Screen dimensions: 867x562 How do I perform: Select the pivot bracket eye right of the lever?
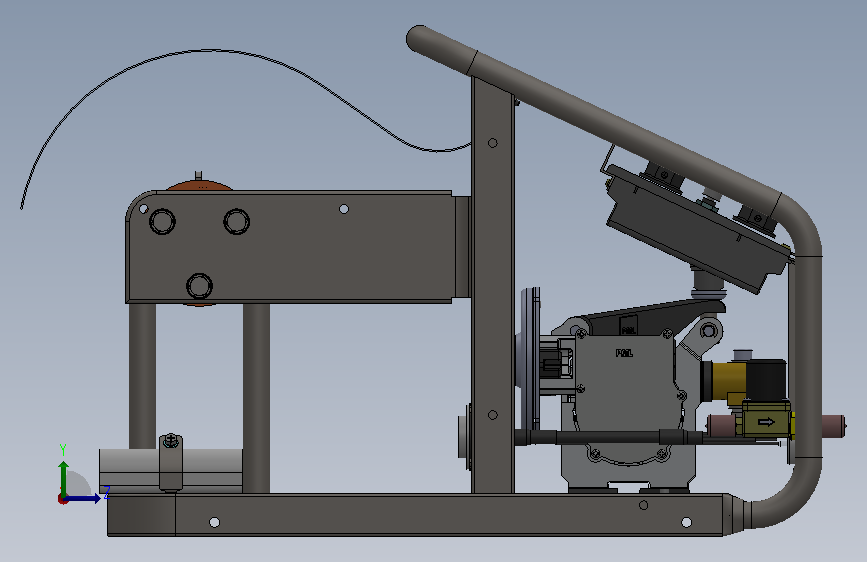click(708, 332)
